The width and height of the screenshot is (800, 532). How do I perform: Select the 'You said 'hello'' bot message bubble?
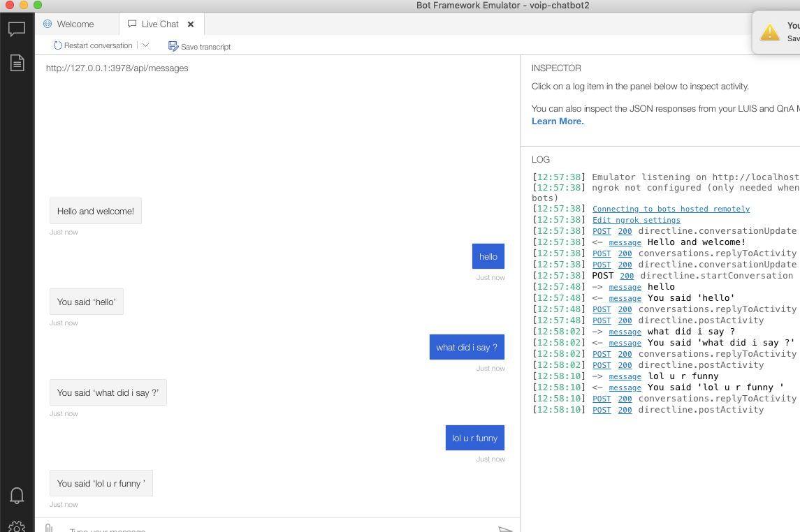[x=86, y=302]
